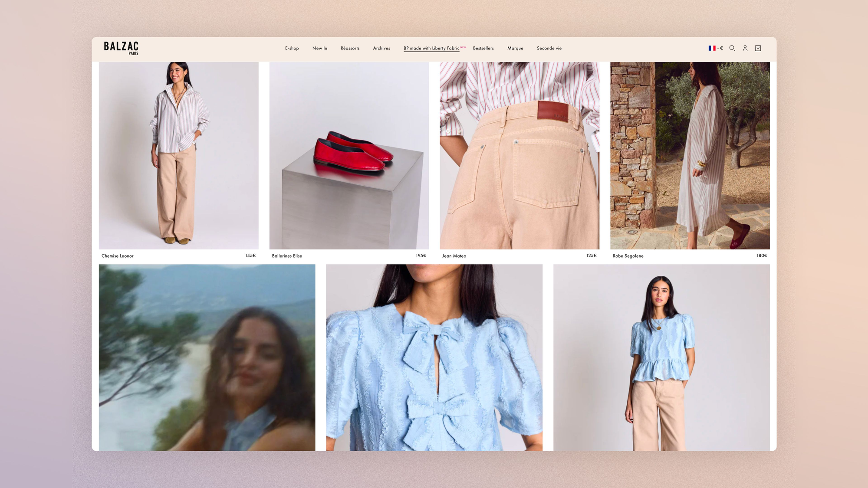Select the model in blue peplum top image

pyautogui.click(x=661, y=357)
